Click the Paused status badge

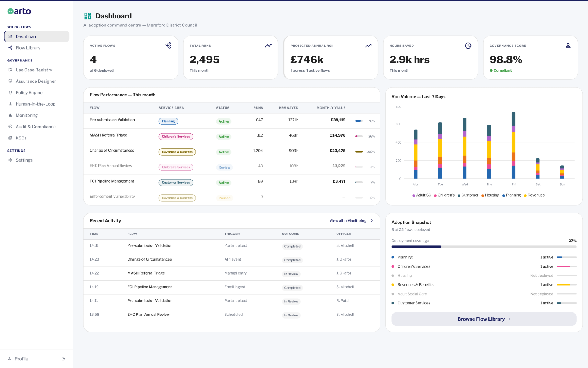click(225, 198)
